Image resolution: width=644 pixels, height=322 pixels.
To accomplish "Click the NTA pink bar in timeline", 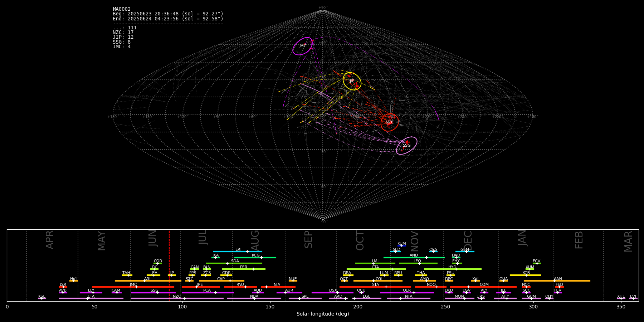I will [x=409, y=298].
